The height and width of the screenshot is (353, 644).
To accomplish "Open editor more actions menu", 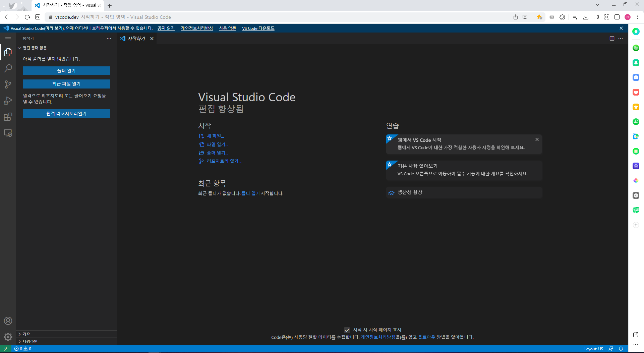I will coord(621,39).
